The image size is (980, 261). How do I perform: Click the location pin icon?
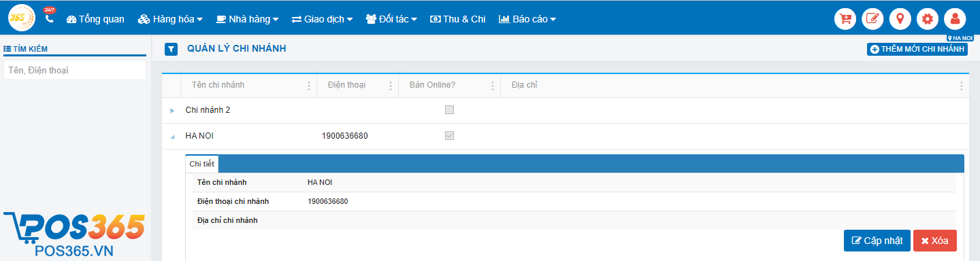(x=900, y=19)
